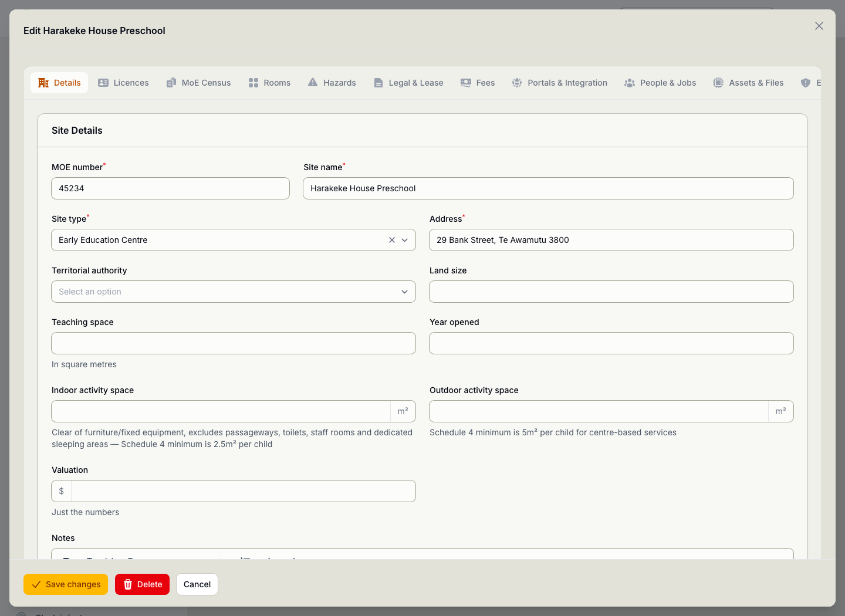Viewport: 845px width, 616px height.
Task: Click the Year opened field
Action: coord(611,343)
